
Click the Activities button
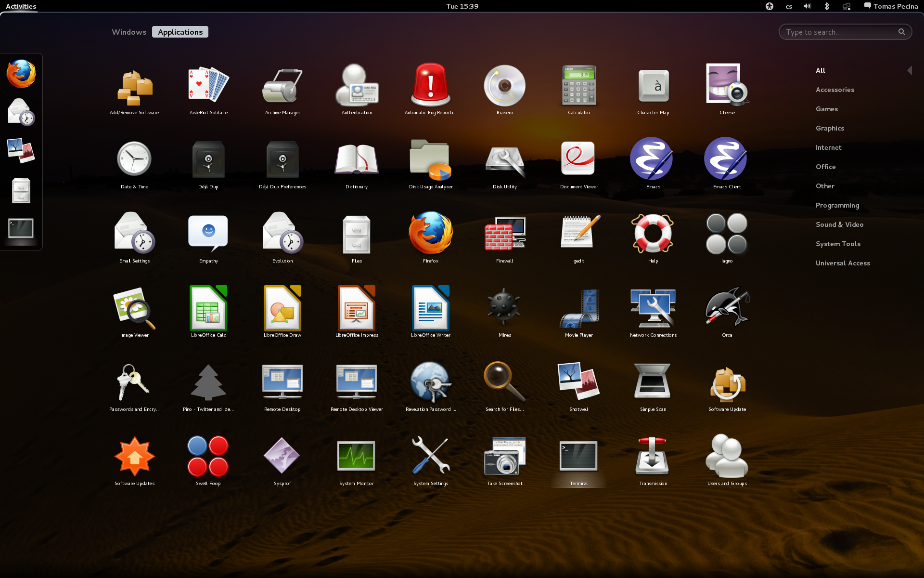(21, 6)
